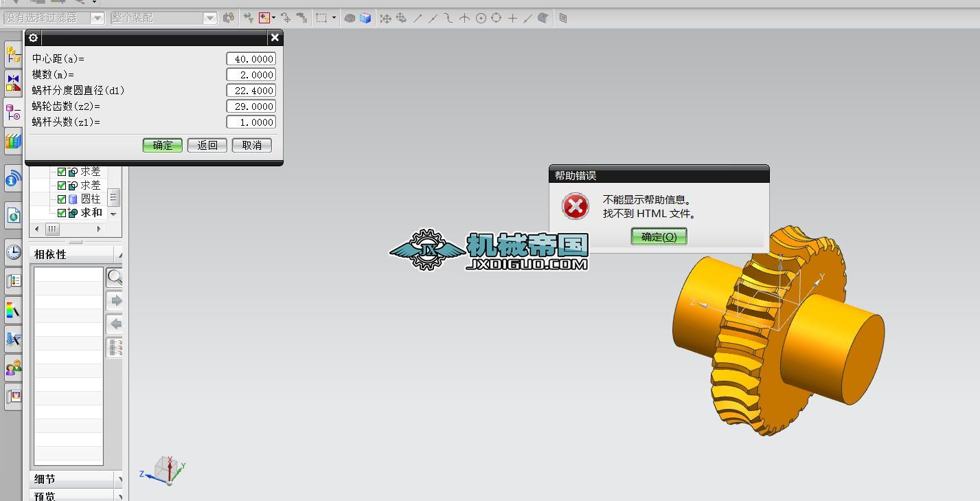Click the red rectangle selection toolbar icon
Viewport: 980px width, 501px height.
click(264, 18)
